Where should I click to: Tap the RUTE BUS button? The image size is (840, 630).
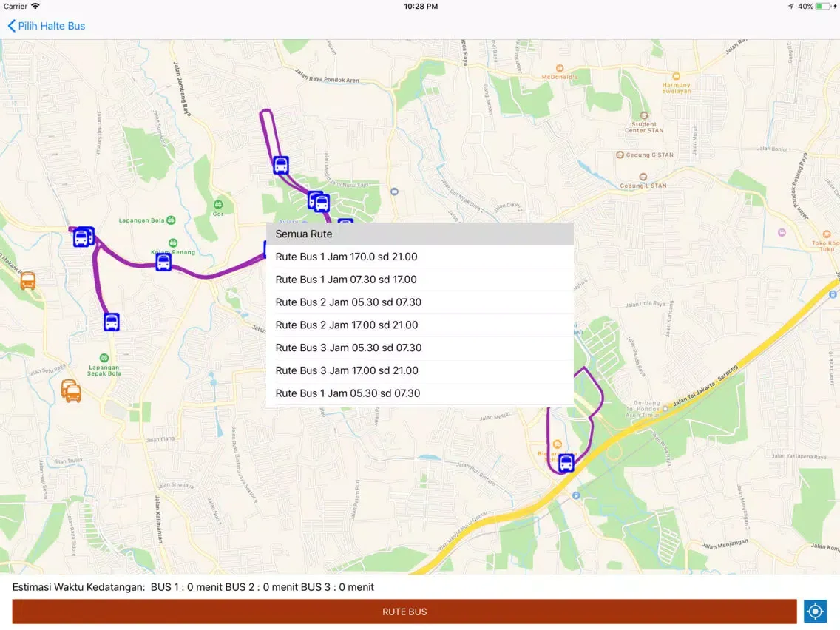(x=404, y=612)
